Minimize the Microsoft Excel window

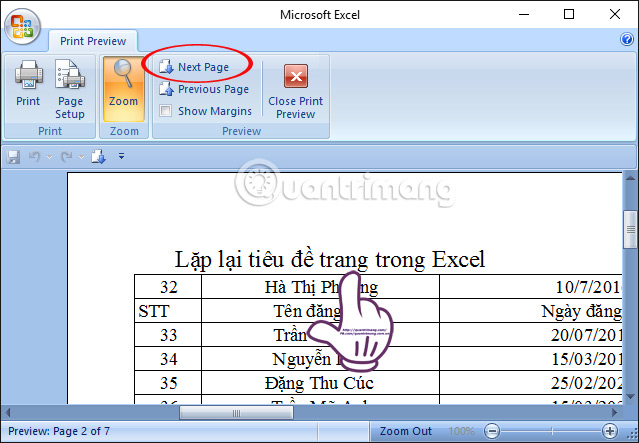coord(524,14)
